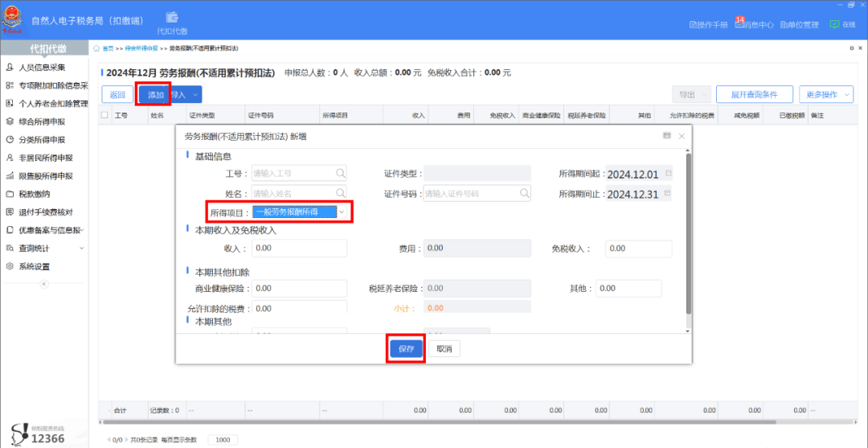Click the 收入 input field

click(x=299, y=249)
